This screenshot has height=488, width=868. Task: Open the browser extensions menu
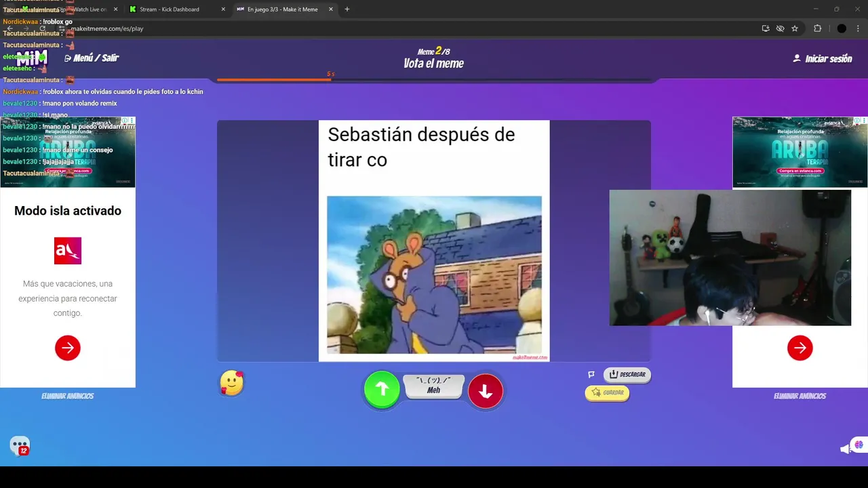(817, 28)
